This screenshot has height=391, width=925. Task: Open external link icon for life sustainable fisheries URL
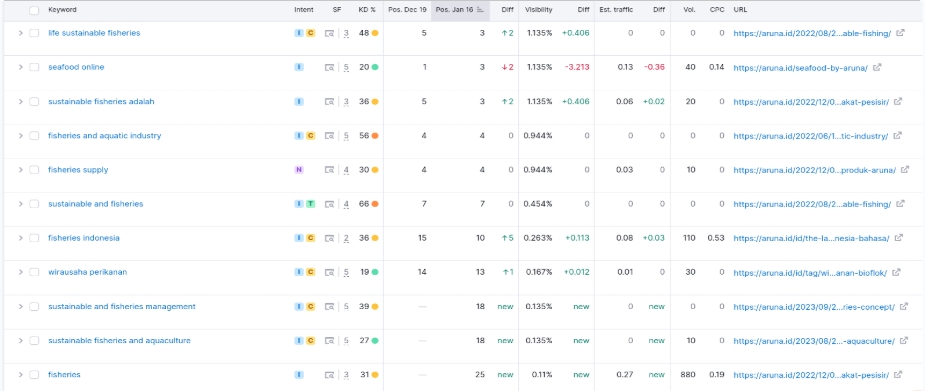click(900, 33)
